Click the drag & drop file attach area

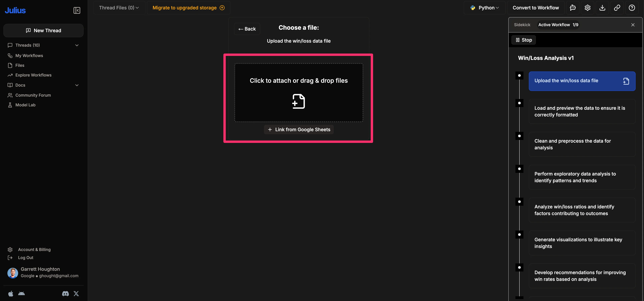298,93
